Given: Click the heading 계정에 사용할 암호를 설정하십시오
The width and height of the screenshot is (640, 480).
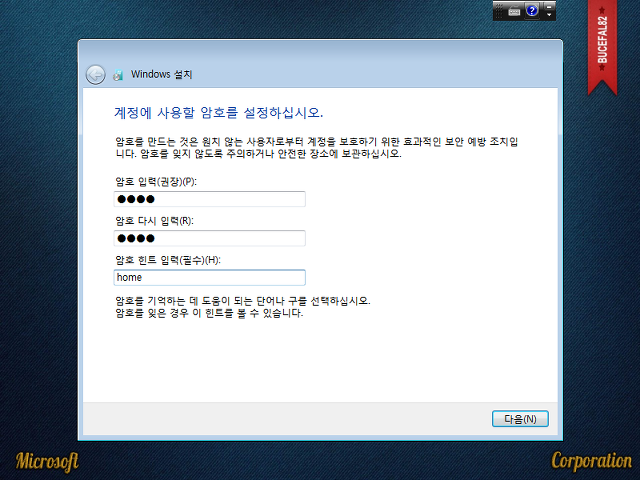Looking at the screenshot, I should pyautogui.click(x=219, y=113).
